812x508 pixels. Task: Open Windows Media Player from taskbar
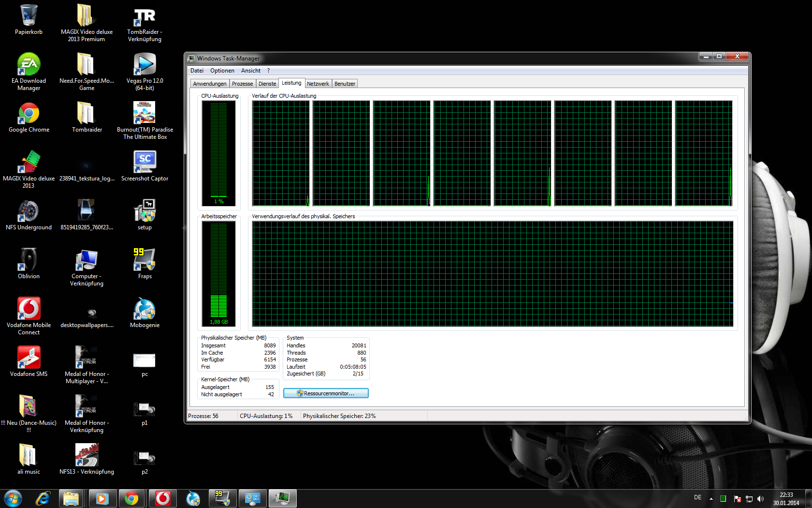pos(102,498)
